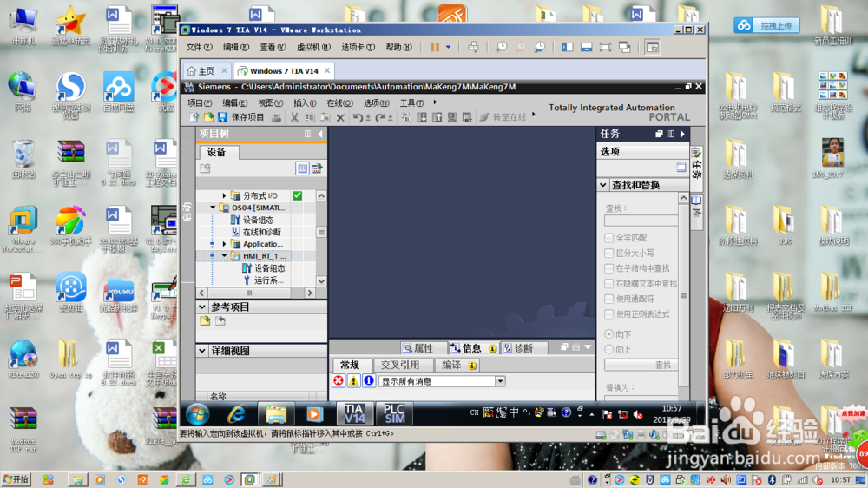
Task: Collapse the HMI_RT_1 tree node
Action: pos(224,256)
